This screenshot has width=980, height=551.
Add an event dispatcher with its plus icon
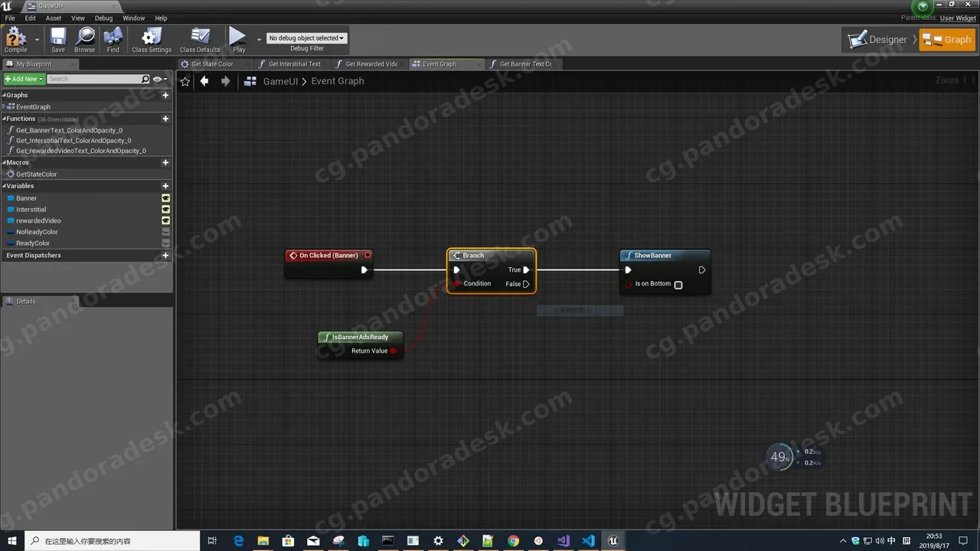coord(165,256)
